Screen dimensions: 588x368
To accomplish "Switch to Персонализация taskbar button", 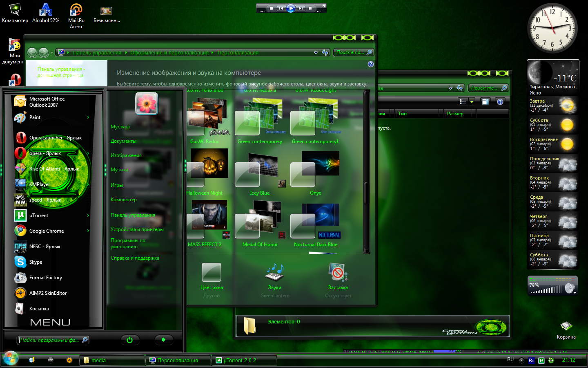I will coord(178,360).
